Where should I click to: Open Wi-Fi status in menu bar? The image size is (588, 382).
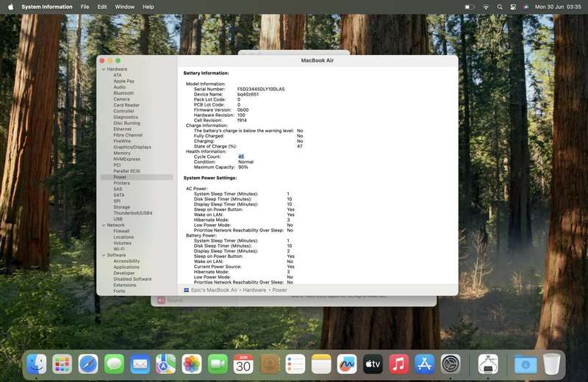click(x=486, y=7)
